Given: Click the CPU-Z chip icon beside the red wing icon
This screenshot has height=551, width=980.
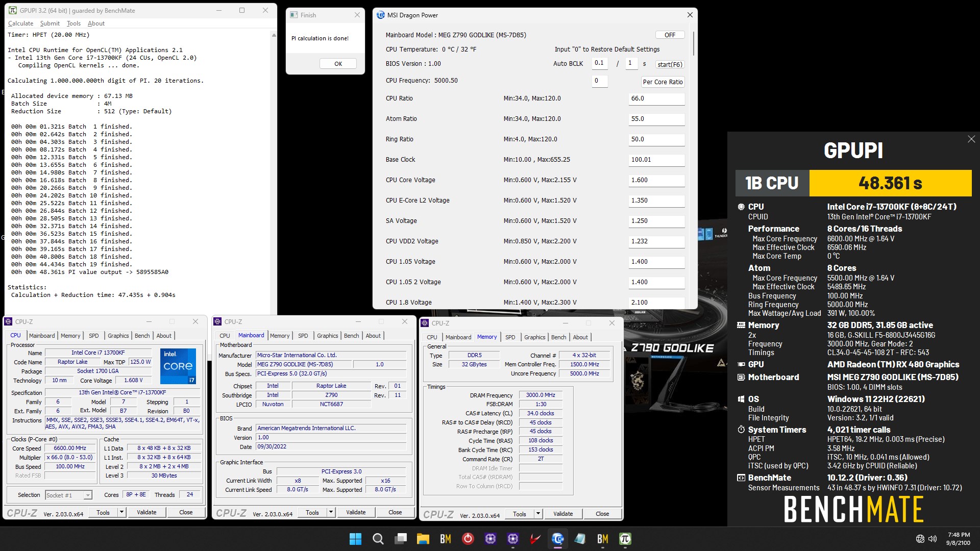Looking at the screenshot, I should pos(512,539).
